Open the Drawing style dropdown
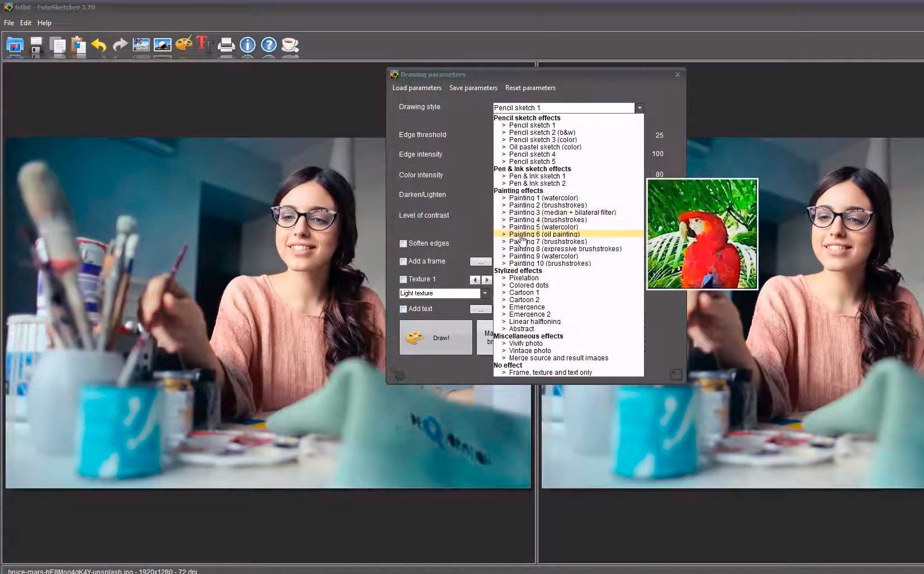 pos(639,107)
